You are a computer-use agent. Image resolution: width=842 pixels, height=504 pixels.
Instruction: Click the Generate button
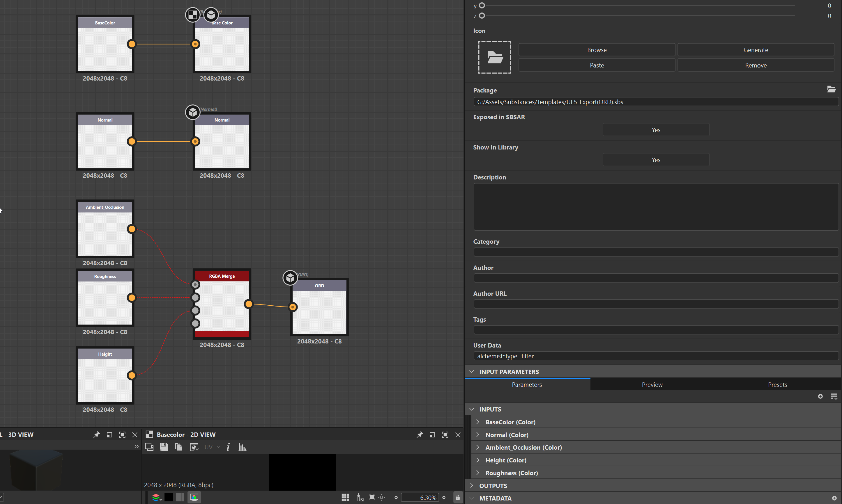tap(755, 49)
